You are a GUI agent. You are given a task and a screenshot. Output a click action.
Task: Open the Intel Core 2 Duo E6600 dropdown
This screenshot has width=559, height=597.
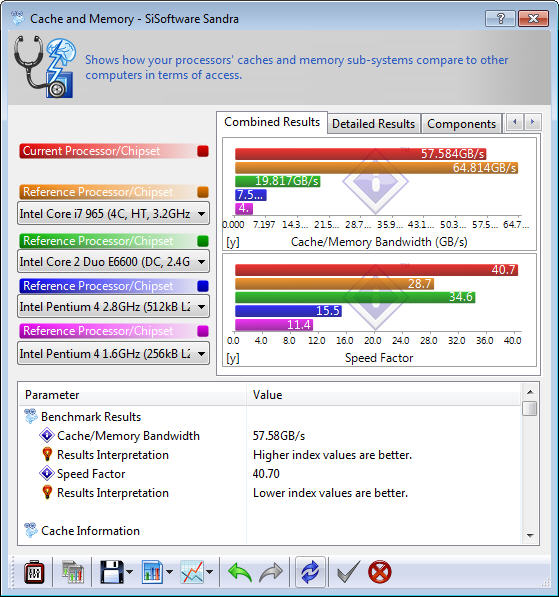(x=113, y=262)
